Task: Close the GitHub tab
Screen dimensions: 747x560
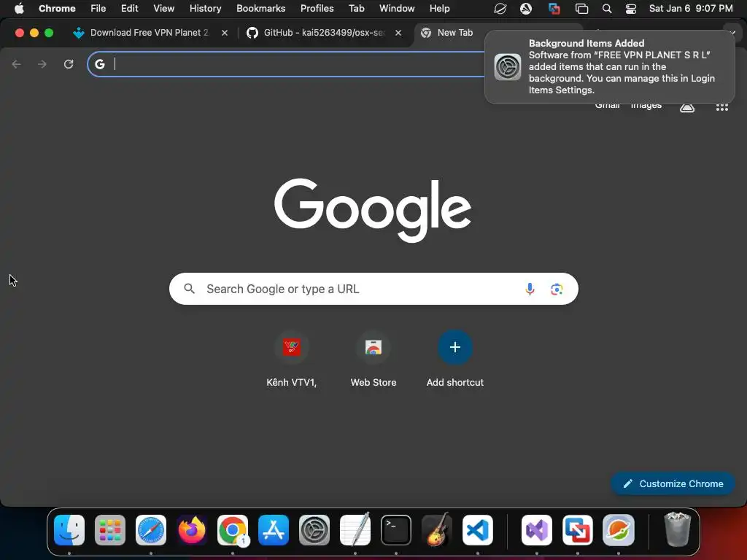Action: pos(398,33)
